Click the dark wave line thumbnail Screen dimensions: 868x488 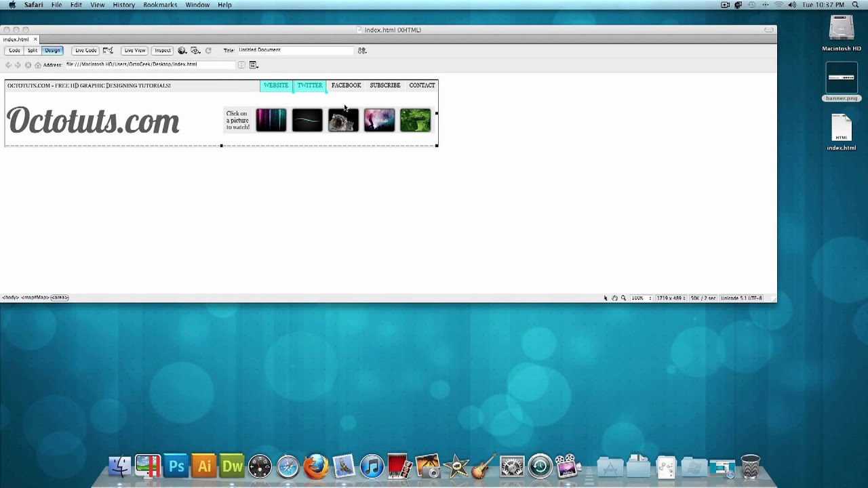tap(307, 120)
